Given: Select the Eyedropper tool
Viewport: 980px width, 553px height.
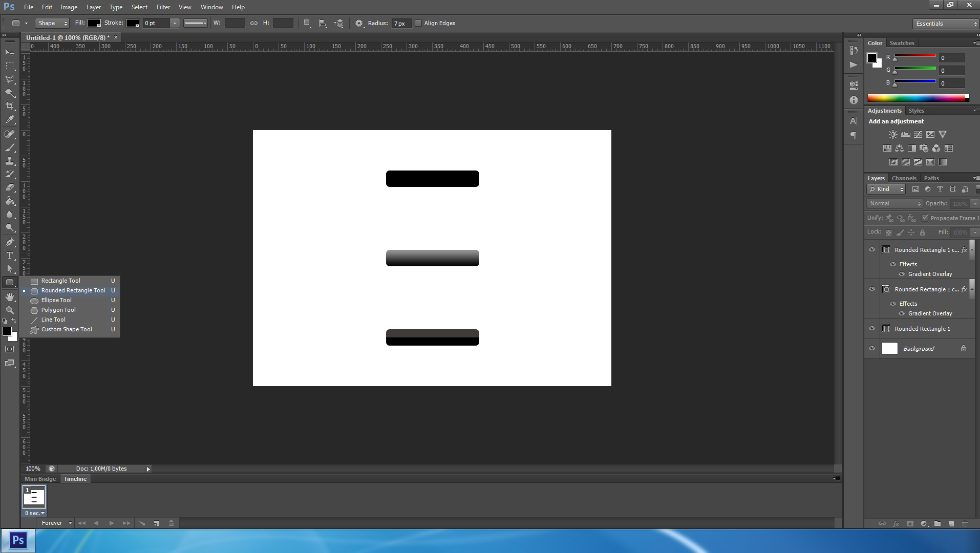Looking at the screenshot, I should tap(10, 120).
